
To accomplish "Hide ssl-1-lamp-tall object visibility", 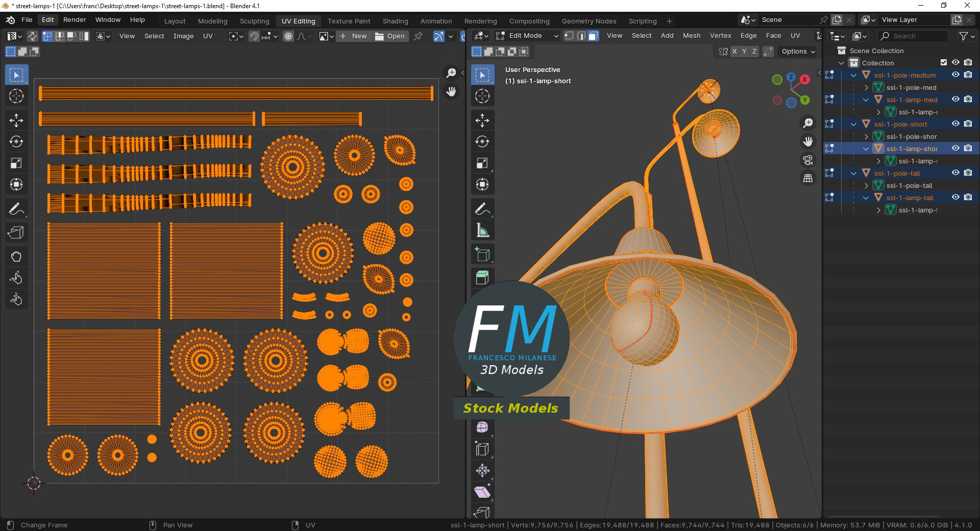I will pyautogui.click(x=955, y=197).
